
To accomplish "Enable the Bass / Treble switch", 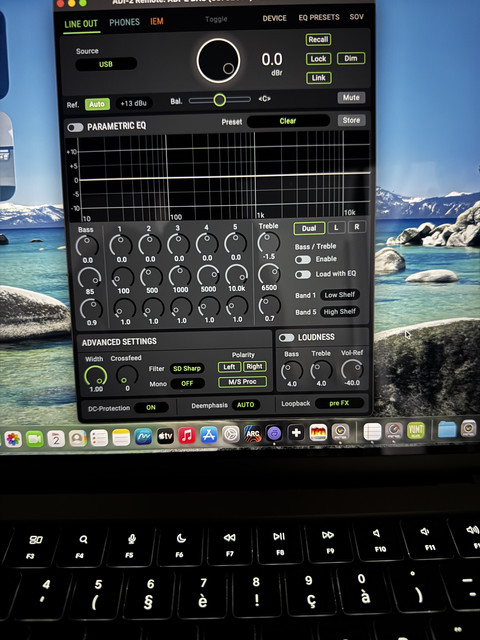I will [x=303, y=260].
